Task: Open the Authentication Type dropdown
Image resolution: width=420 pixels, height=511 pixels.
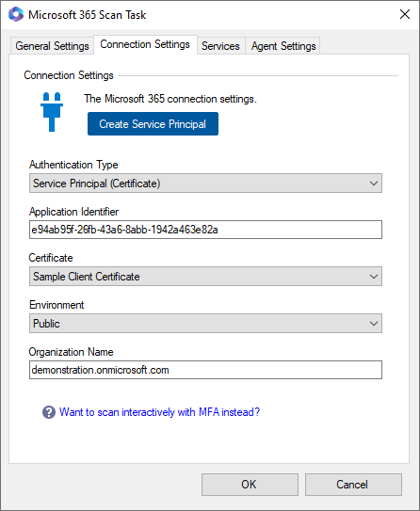Action: [205, 184]
